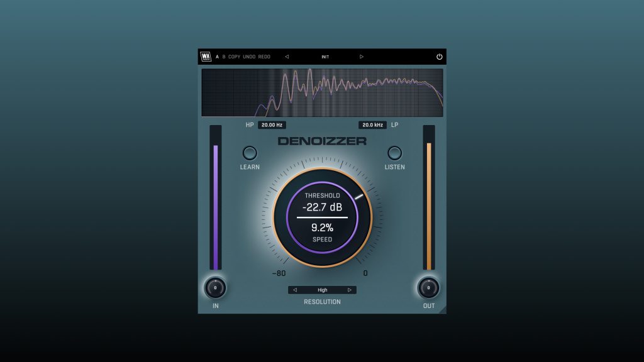Click the WA logo icon
644x362 pixels.
(x=206, y=57)
